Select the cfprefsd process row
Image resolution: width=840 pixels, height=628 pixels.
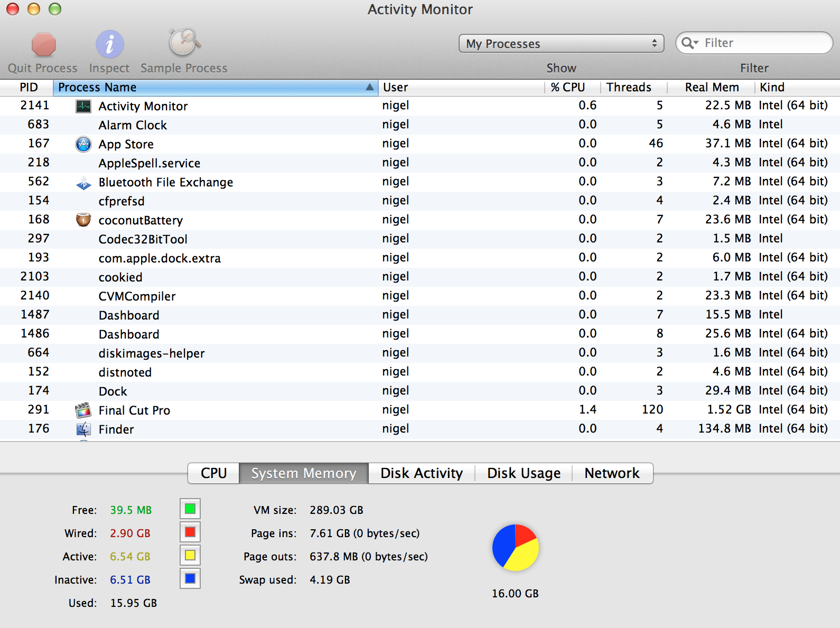point(420,201)
